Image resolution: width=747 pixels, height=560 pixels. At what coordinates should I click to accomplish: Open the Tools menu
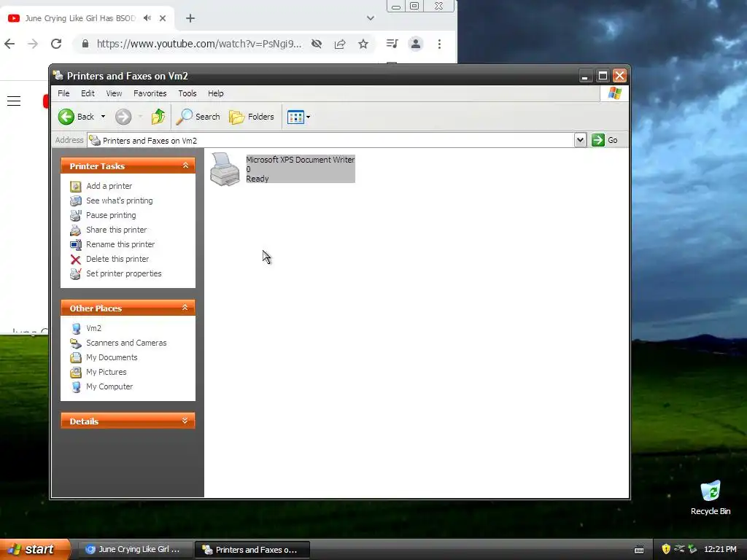187,93
